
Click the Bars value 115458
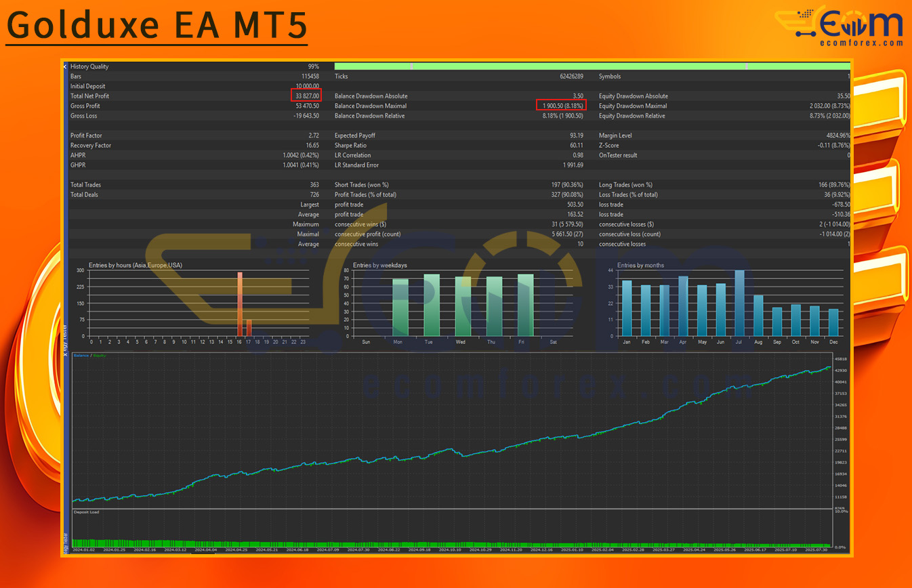(x=310, y=77)
